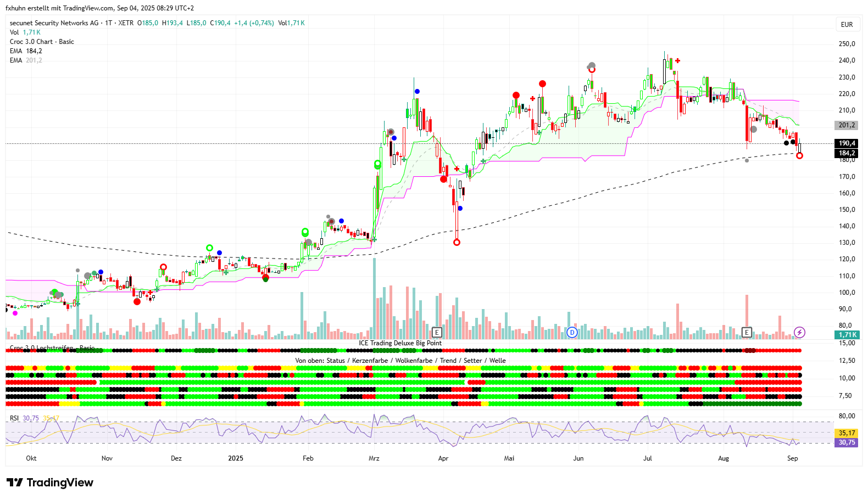Screen dimensions: 868x499
Task: Select the Vol indicator legend
Action: pos(14,32)
